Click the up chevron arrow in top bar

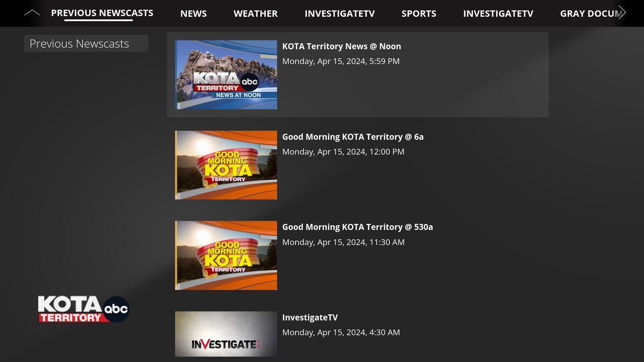click(32, 13)
